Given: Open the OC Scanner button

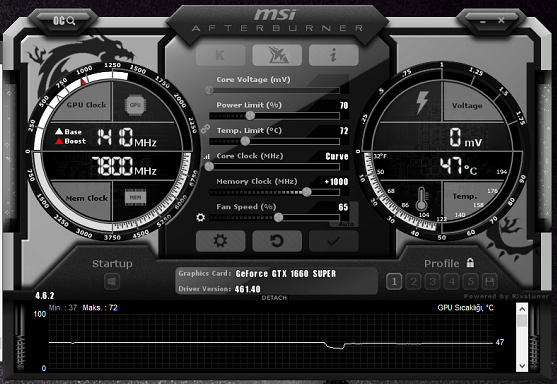Looking at the screenshot, I should click(x=64, y=21).
